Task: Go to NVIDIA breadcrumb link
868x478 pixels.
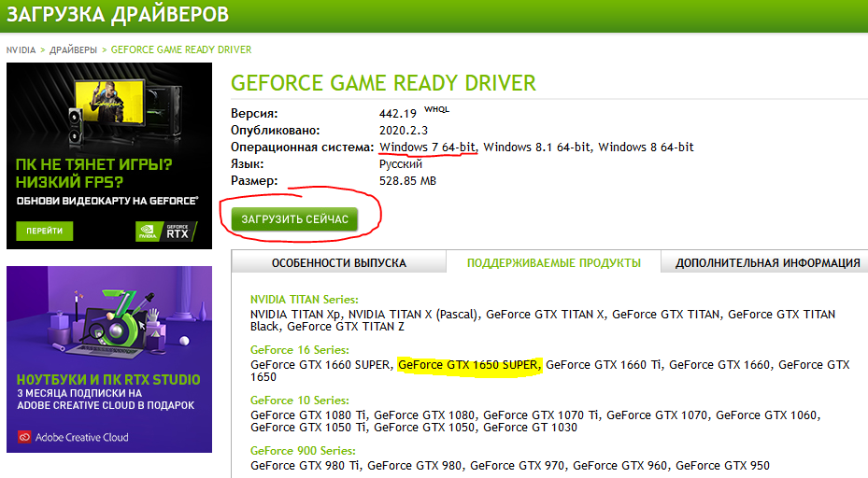Action: pos(21,49)
